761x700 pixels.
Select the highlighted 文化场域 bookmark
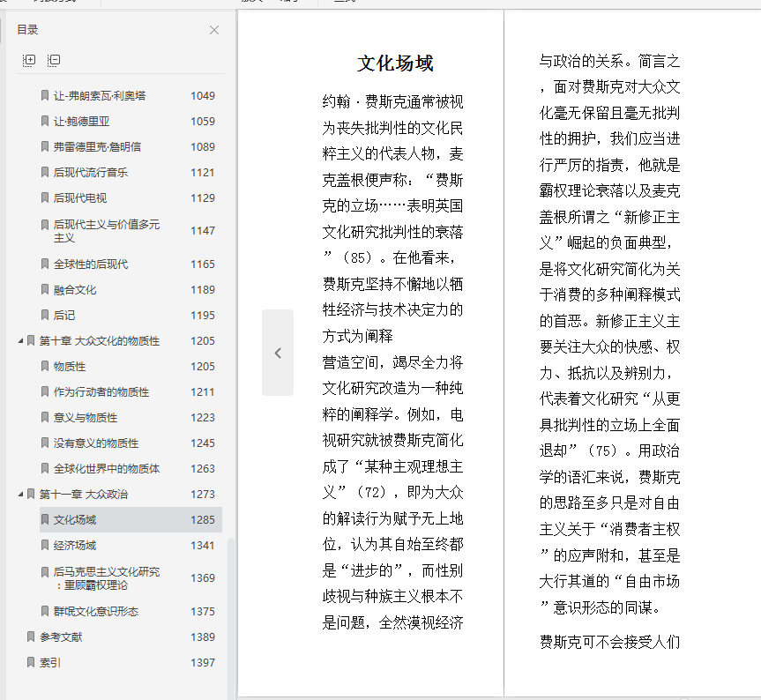click(x=131, y=519)
